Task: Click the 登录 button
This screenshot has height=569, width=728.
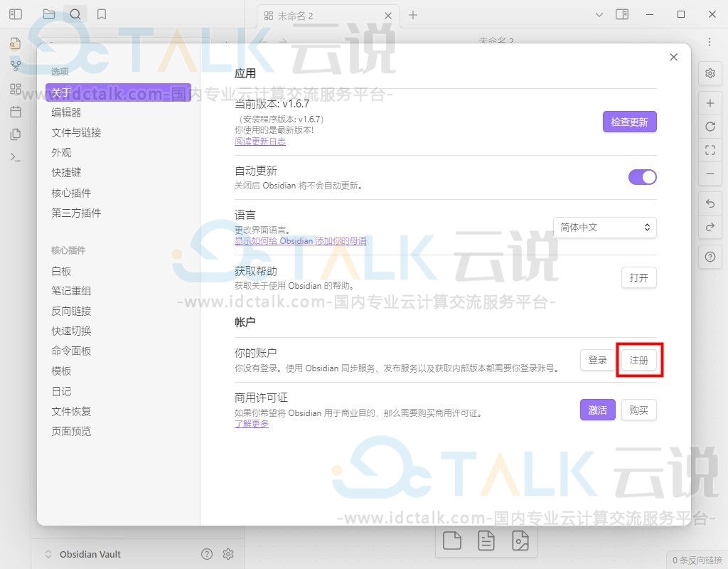Action: (x=597, y=360)
